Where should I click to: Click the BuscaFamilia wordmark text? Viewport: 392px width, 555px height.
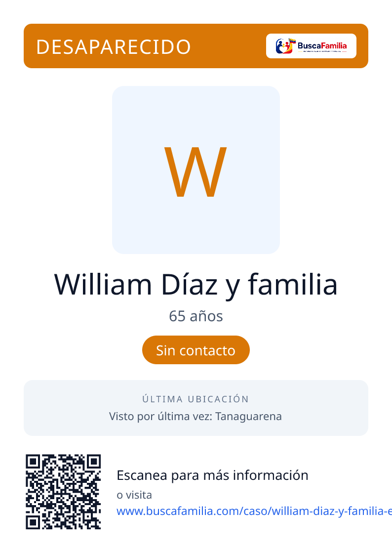322,45
